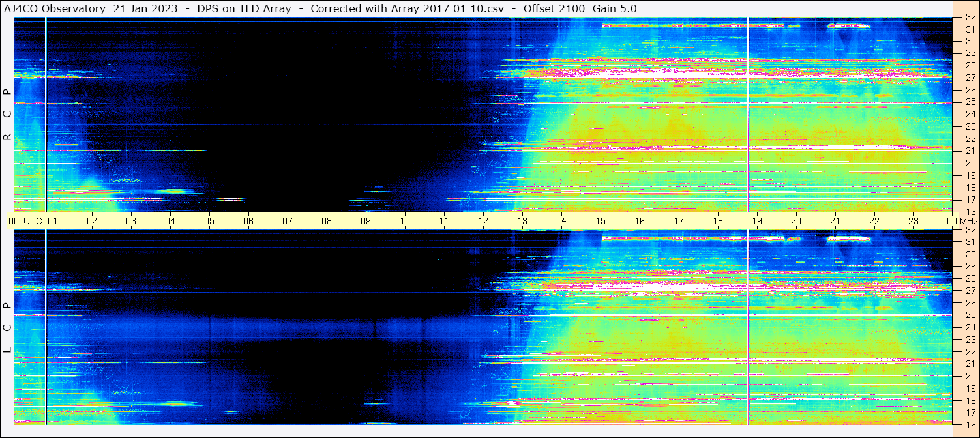The width and height of the screenshot is (980, 438).
Task: Click the '25' MHz label of RCP panel
Action: [970, 102]
